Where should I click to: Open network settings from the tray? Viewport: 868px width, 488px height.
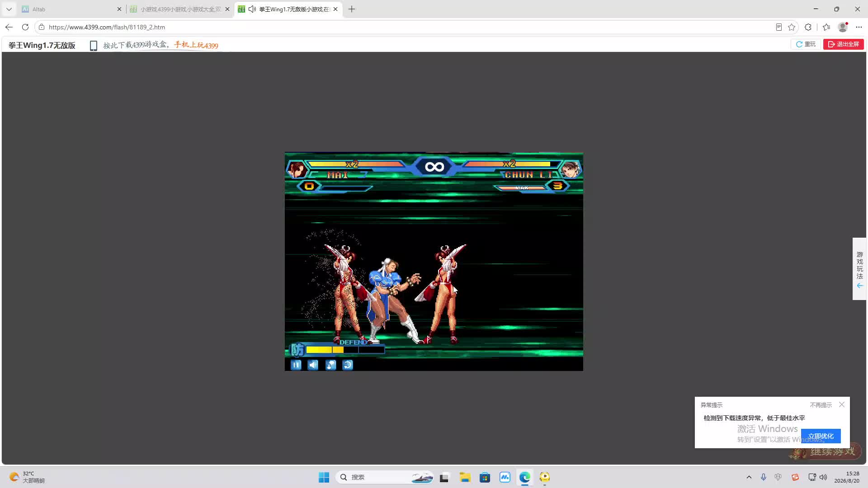812,477
